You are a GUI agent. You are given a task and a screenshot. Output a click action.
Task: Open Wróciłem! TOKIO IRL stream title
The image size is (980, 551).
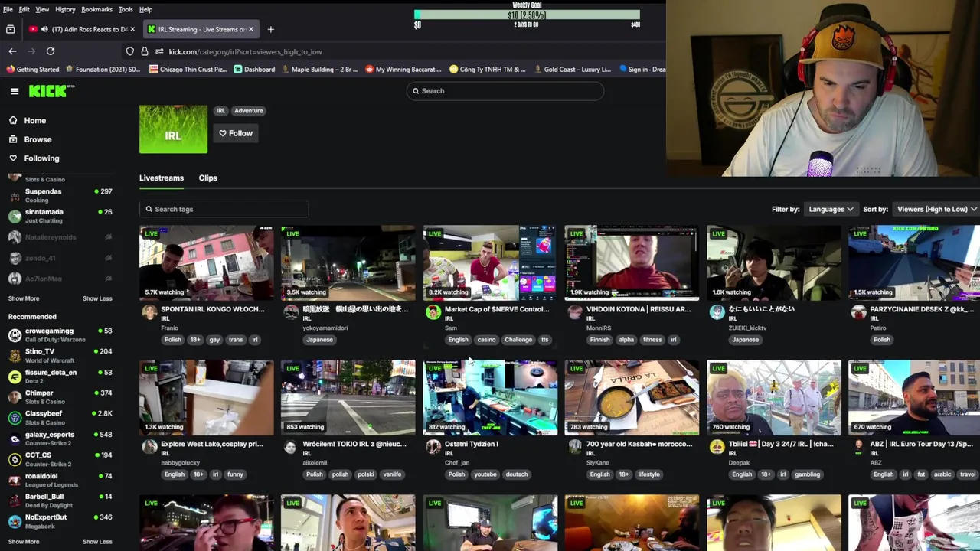tap(354, 444)
